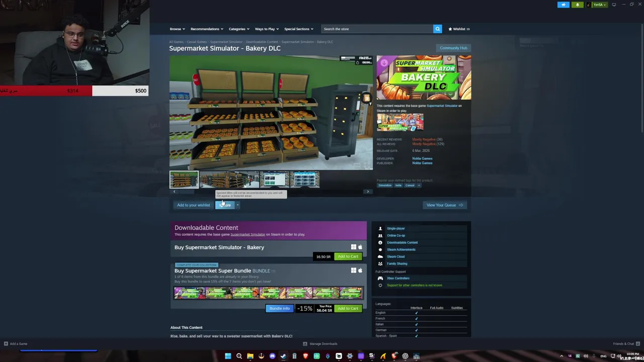The width and height of the screenshot is (644, 362).
Task: Open the Browse store menu
Action: click(177, 29)
